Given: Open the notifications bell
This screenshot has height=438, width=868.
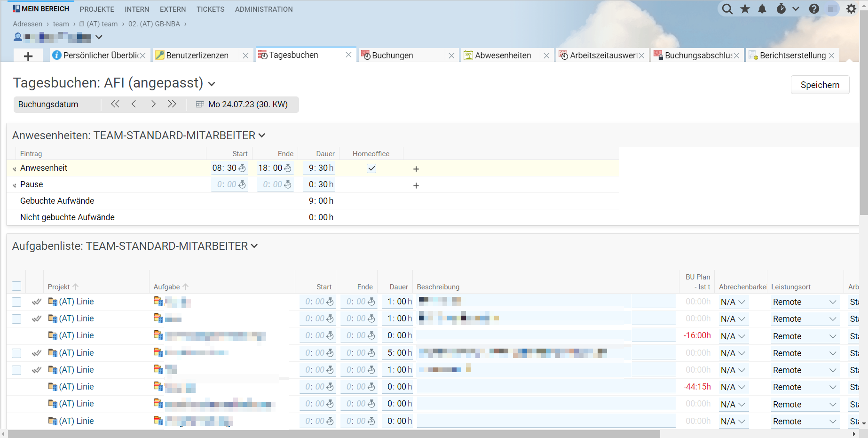Looking at the screenshot, I should pyautogui.click(x=762, y=9).
